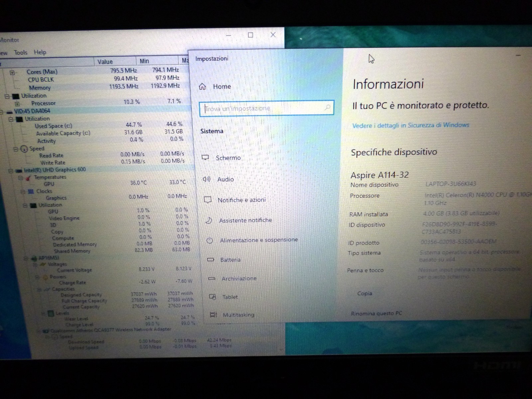Collapse the Speed node under VID:45 DA4064
This screenshot has width=532, height=399.
click(15, 149)
